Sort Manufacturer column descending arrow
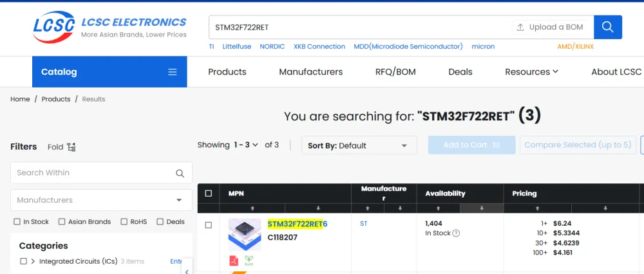Image resolution: width=644 pixels, height=274 pixels. tap(400, 208)
